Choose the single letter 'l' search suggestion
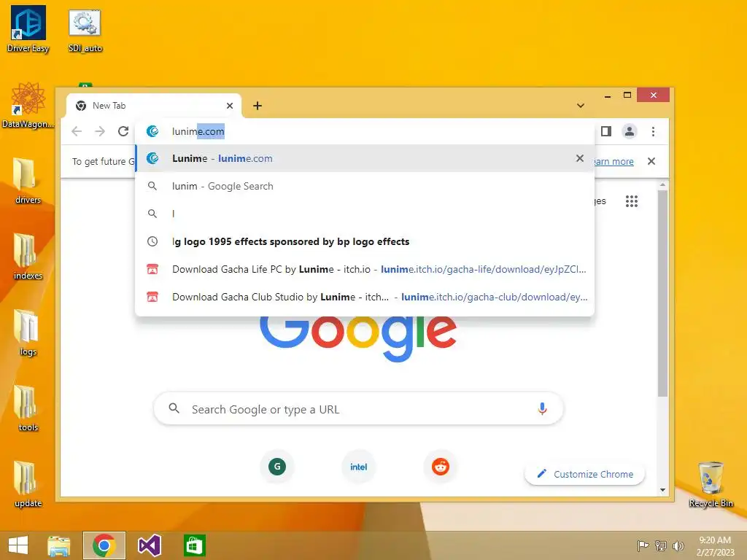The height and width of the screenshot is (560, 747). point(365,214)
